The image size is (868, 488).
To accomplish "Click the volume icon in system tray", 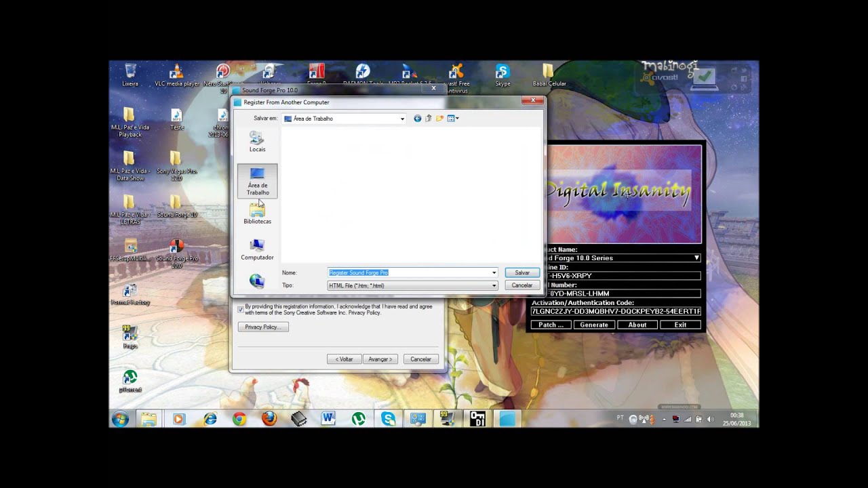I will pyautogui.click(x=710, y=419).
